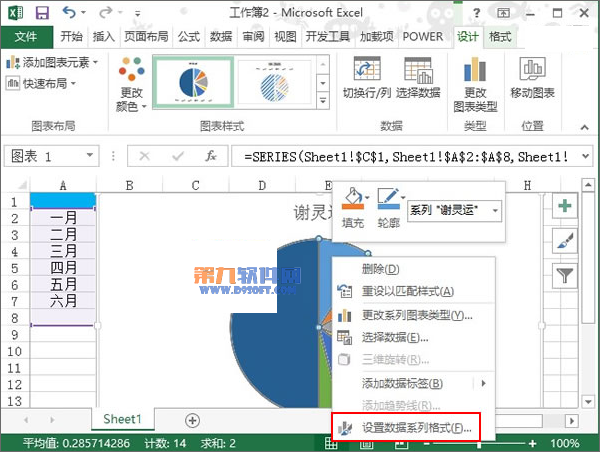Select cell containing 一月

(63, 218)
